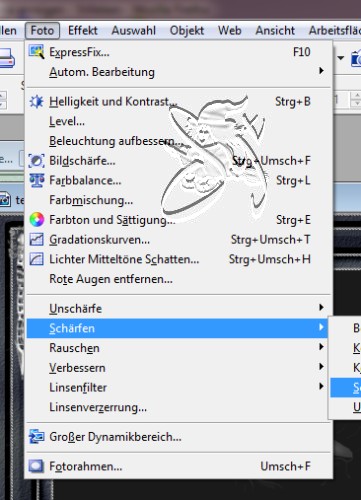Image resolution: width=361 pixels, height=500 pixels.
Task: Open the Web menu
Action: point(230,31)
